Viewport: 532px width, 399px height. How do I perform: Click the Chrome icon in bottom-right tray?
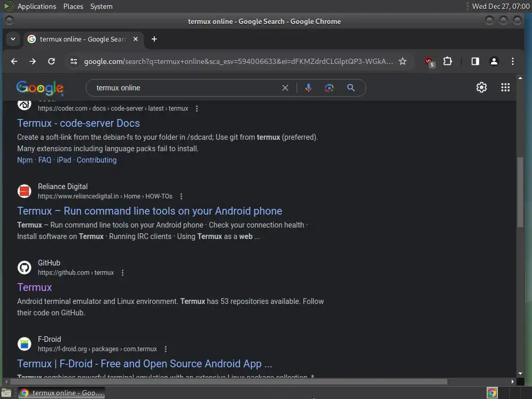click(492, 393)
